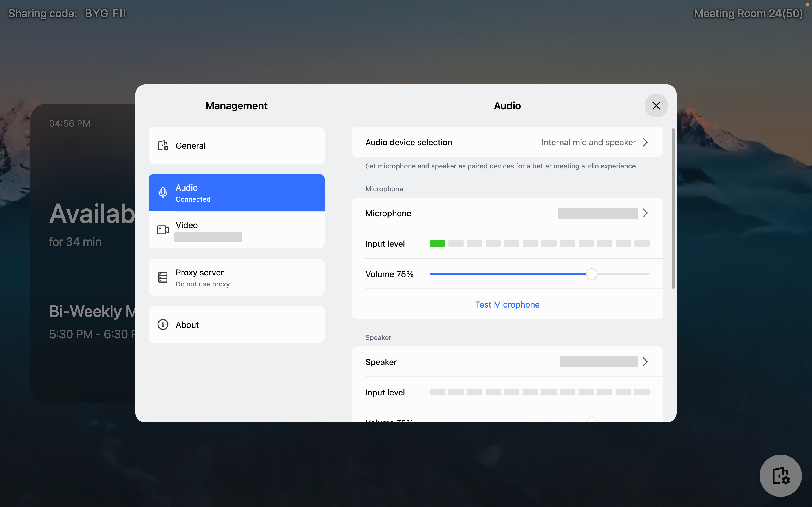Viewport: 812px width, 507px height.
Task: Click the microphone icon in the Audio entry
Action: [x=163, y=192]
